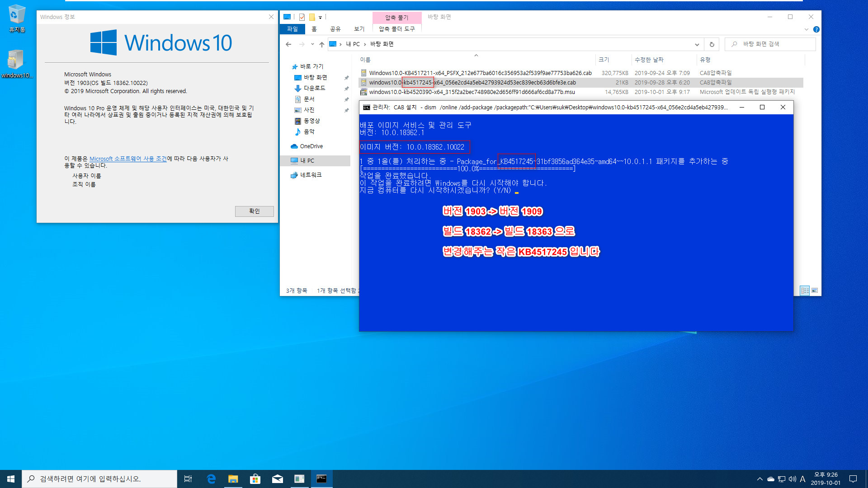Open the 보기 ribbon tab

[x=359, y=29]
